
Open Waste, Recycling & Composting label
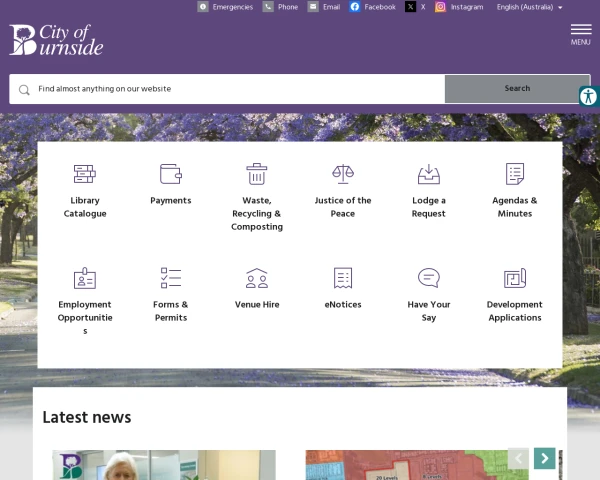257,214
